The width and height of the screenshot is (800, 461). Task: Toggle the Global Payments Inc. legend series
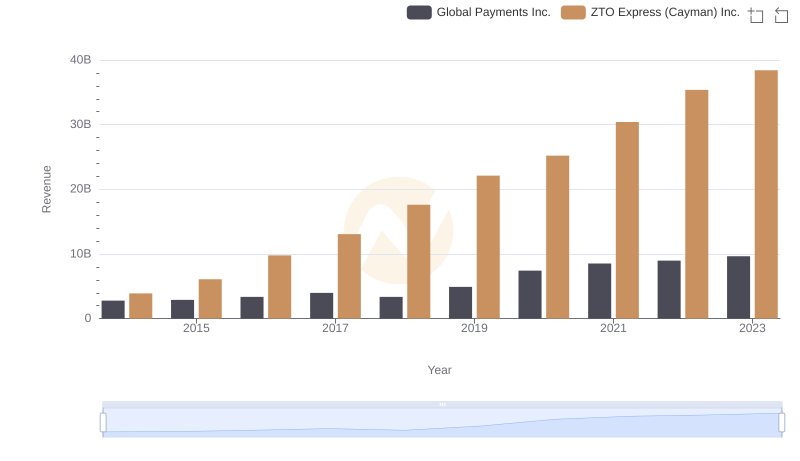(x=479, y=12)
